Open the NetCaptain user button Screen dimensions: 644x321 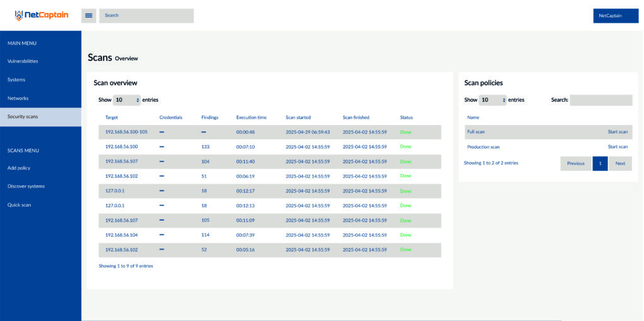[615, 16]
